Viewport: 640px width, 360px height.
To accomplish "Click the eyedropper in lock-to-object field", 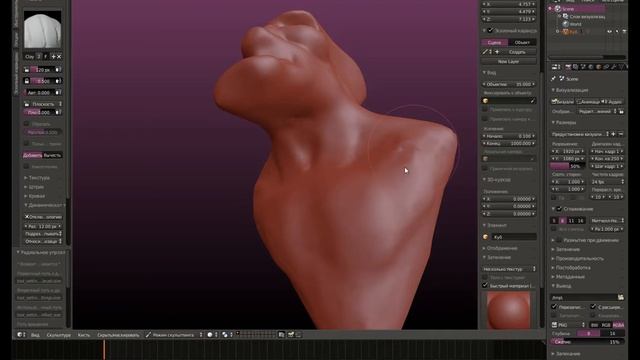I will (x=532, y=100).
